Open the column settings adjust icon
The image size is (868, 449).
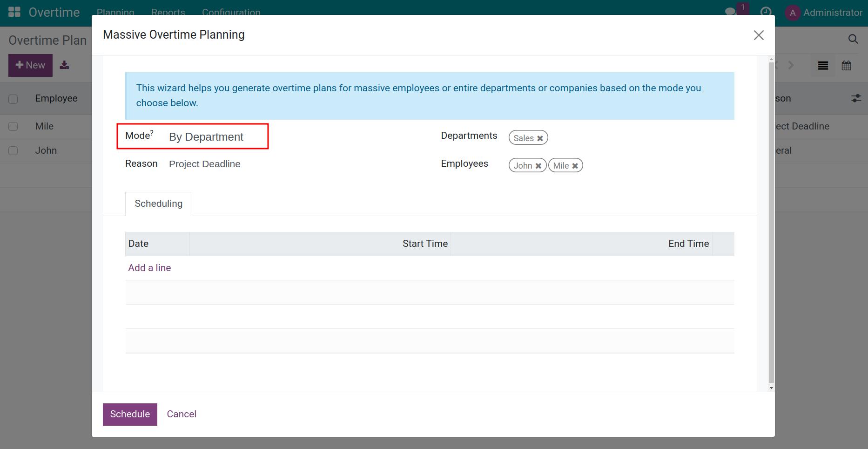pos(855,98)
